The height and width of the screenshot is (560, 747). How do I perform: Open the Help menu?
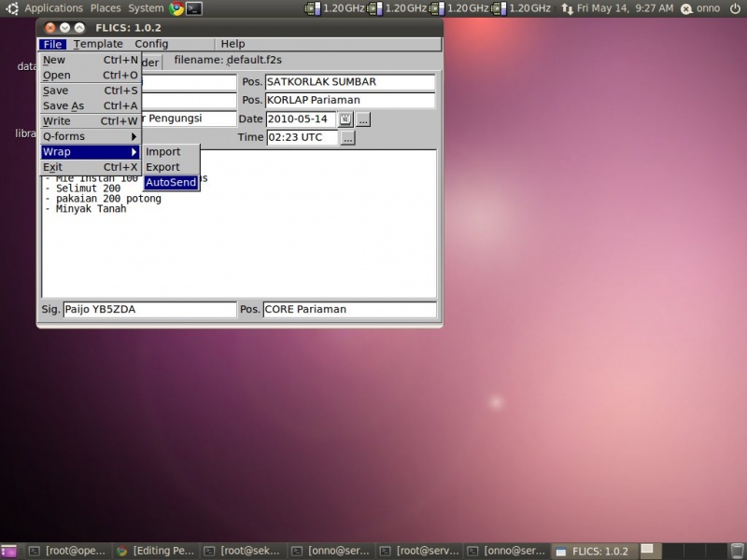[x=232, y=43]
